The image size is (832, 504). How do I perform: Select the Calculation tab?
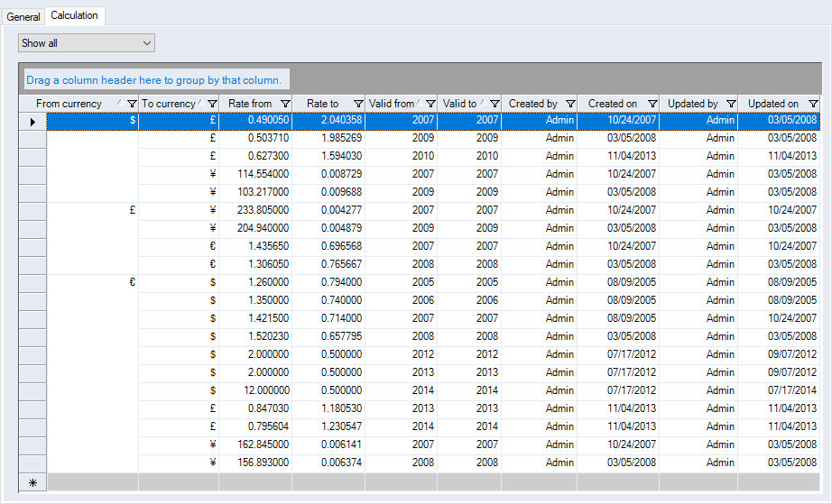click(75, 15)
